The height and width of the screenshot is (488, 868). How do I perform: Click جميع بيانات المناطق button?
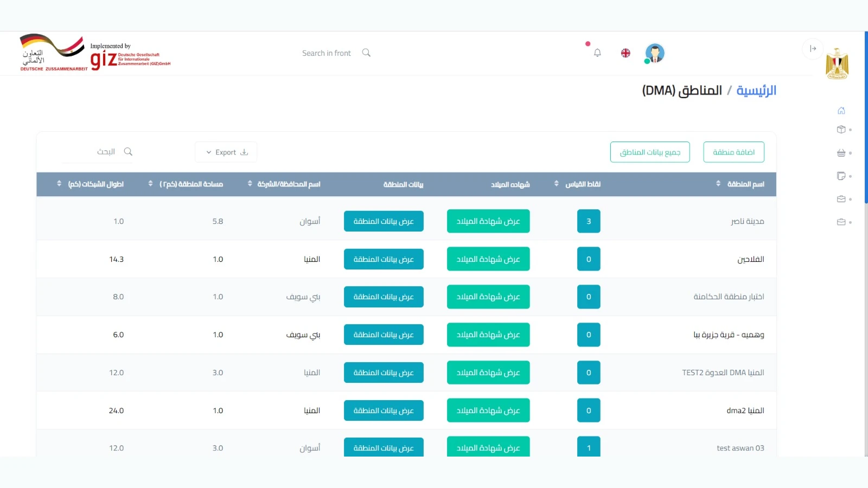650,152
